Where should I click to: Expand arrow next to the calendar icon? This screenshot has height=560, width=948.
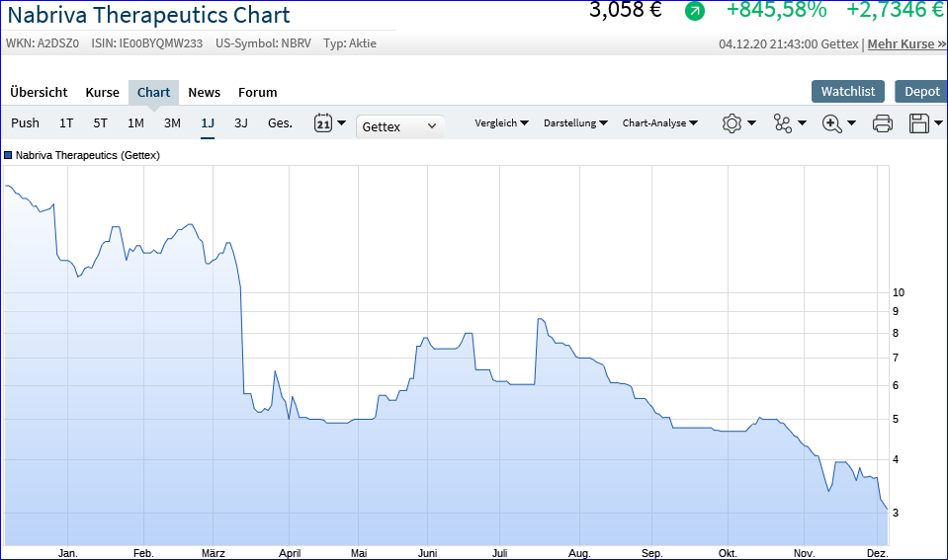(x=342, y=123)
